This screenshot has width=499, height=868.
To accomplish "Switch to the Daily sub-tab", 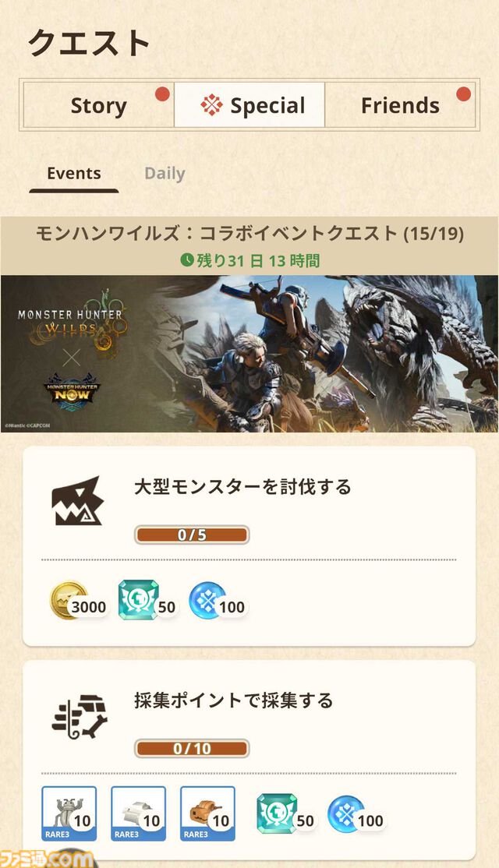I will [x=165, y=173].
